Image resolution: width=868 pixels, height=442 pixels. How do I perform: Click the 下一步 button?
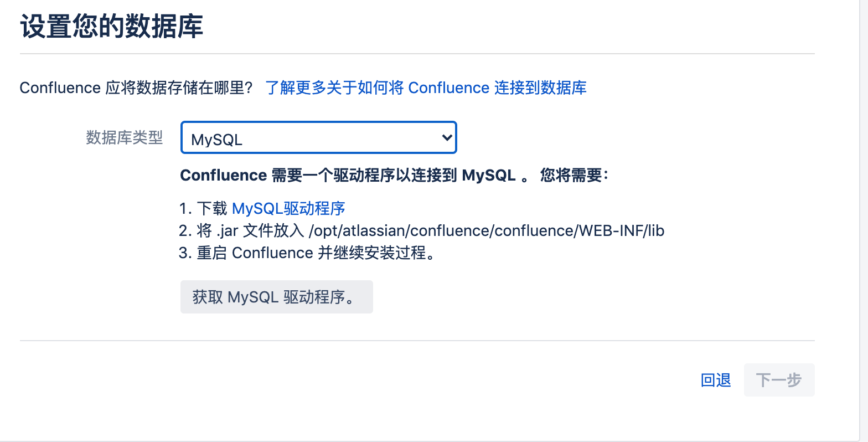pyautogui.click(x=779, y=380)
